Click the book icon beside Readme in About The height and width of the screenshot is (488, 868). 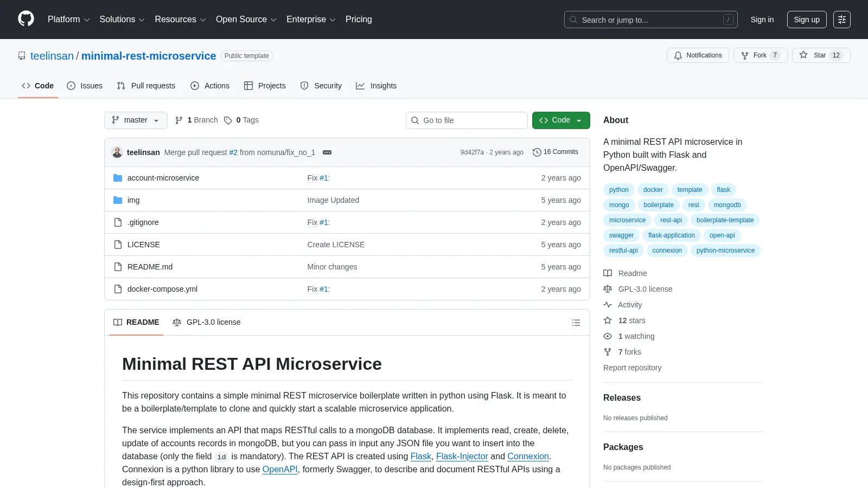[608, 273]
